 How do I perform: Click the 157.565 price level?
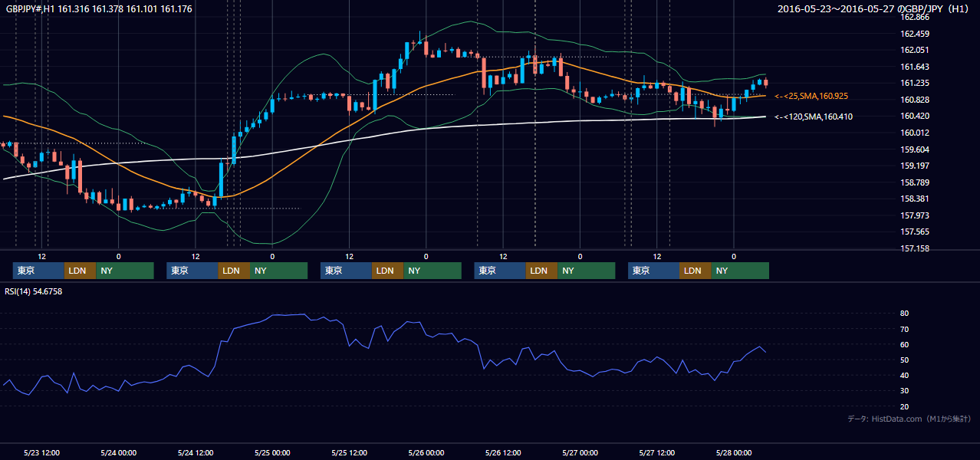915,232
